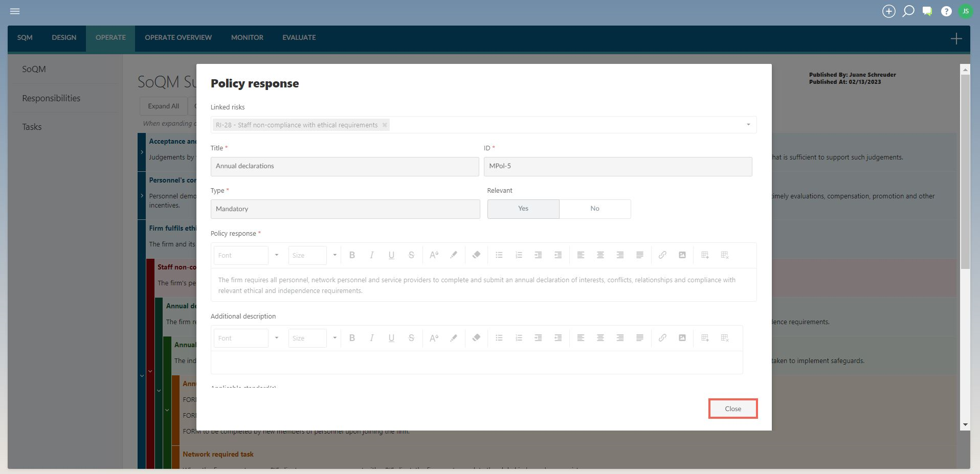Insert bulleted list in Additional description editor
Image resolution: width=980 pixels, height=474 pixels.
click(x=499, y=338)
